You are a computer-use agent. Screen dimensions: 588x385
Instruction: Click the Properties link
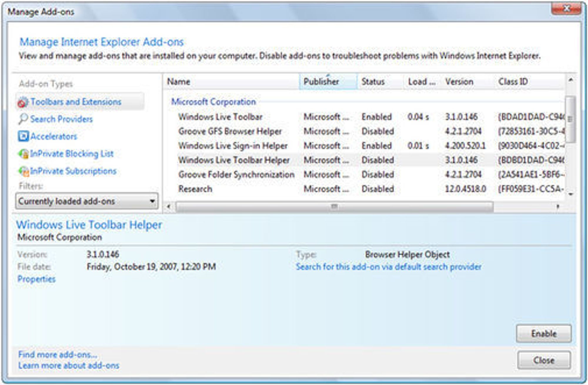36,279
